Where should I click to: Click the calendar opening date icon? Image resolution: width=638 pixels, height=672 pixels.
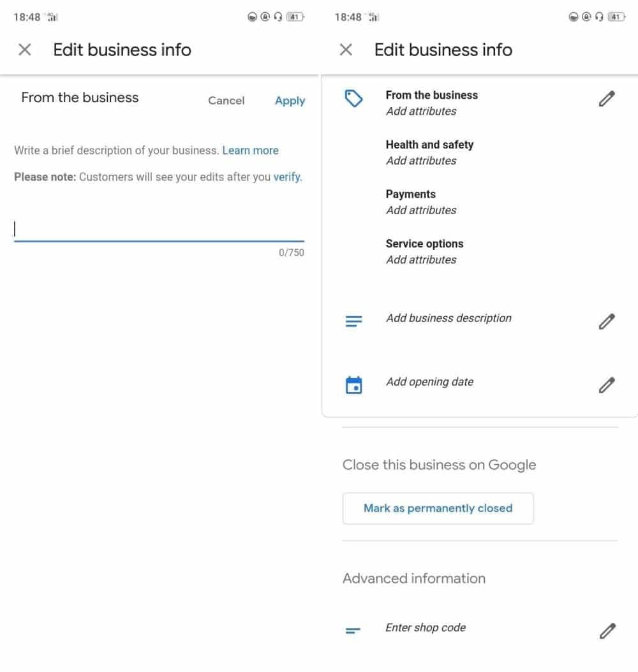pyautogui.click(x=353, y=385)
